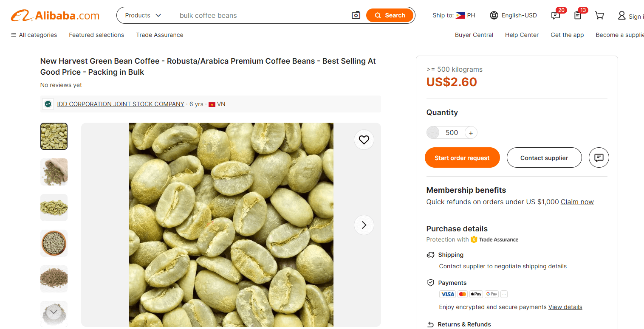Image resolution: width=644 pixels, height=329 pixels.
Task: Open the Claim now membership link
Action: 577,202
